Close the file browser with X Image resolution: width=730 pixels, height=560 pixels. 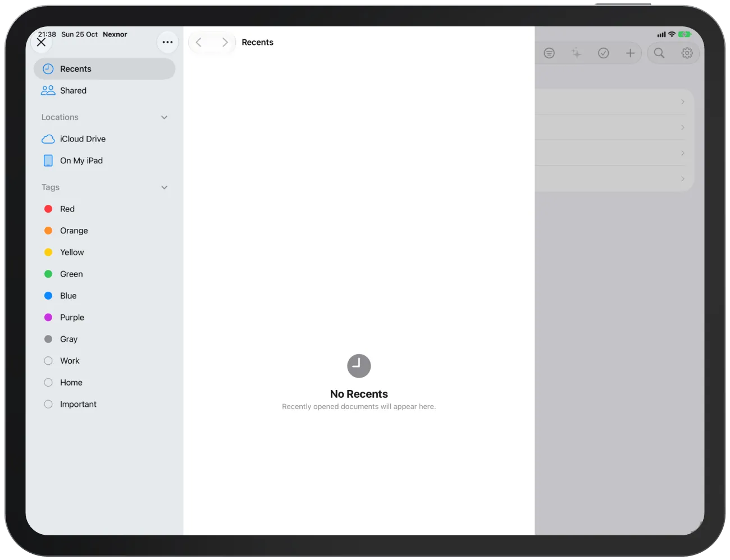coord(42,42)
